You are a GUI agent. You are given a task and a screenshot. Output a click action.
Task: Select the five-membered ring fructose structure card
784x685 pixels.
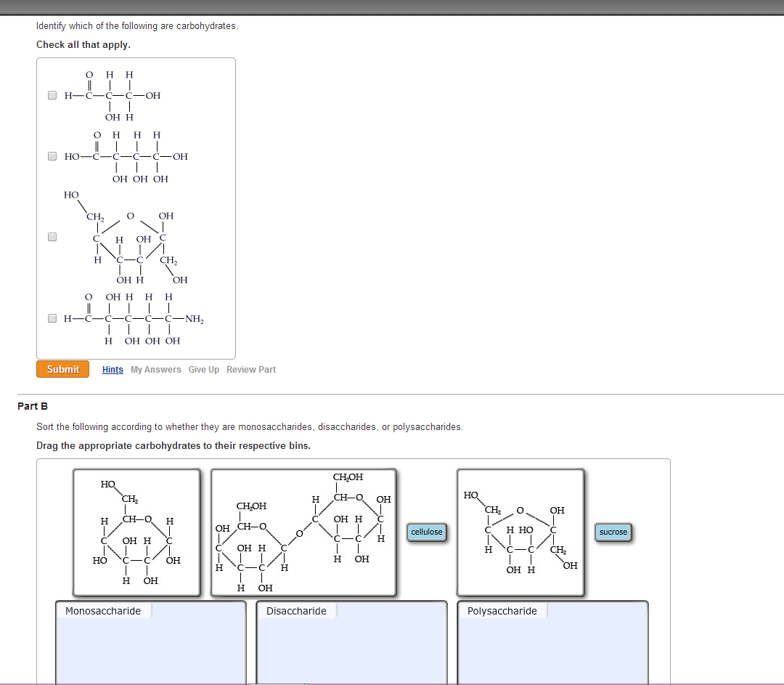(520, 532)
